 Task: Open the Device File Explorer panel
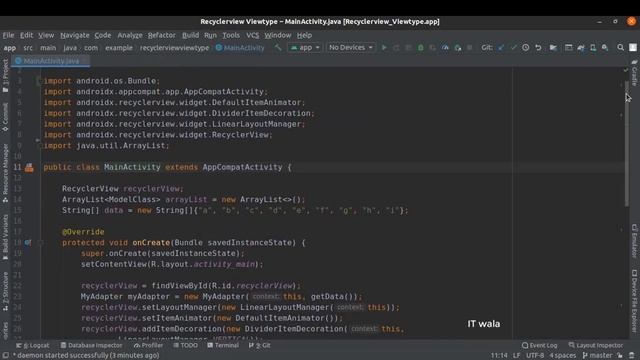pos(634,301)
